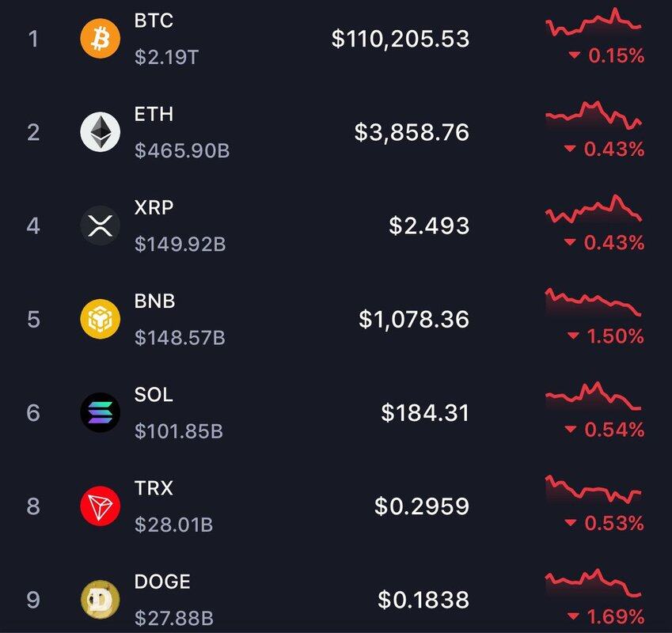
Task: Open the BTC price sparkline chart
Action: (594, 22)
